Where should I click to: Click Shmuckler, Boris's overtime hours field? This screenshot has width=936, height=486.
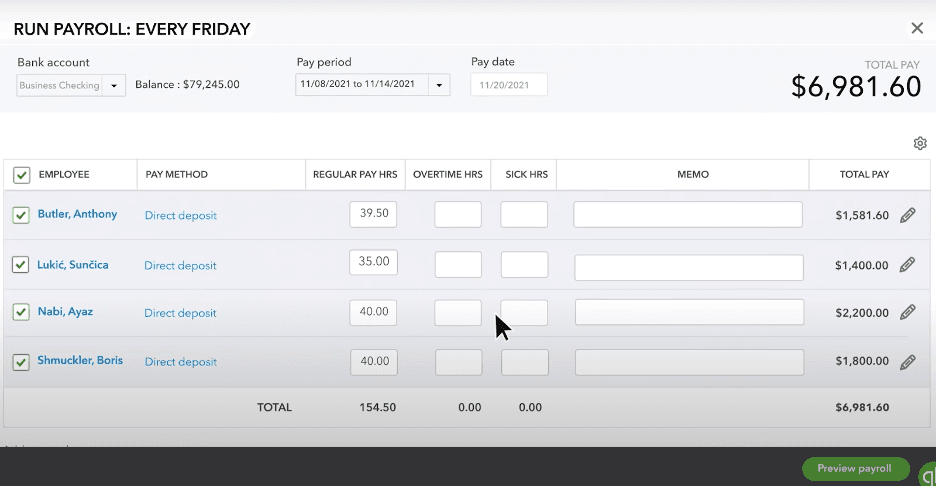coord(458,362)
